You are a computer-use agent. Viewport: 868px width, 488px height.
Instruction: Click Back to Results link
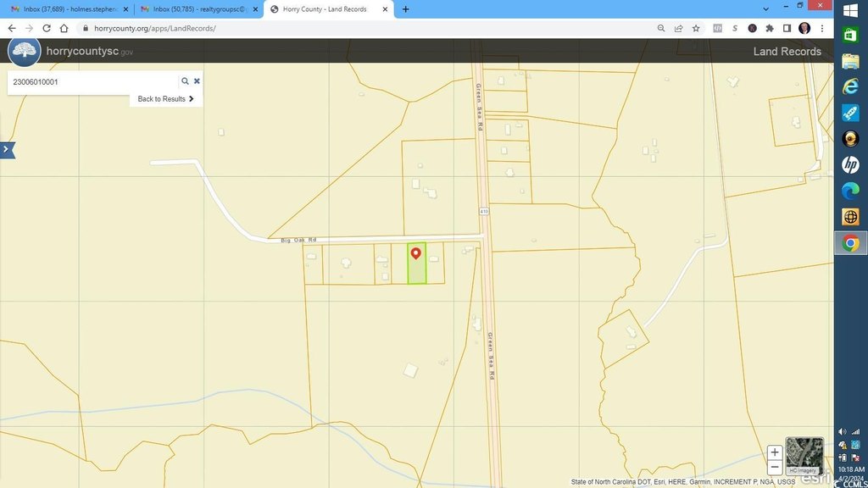coord(165,99)
